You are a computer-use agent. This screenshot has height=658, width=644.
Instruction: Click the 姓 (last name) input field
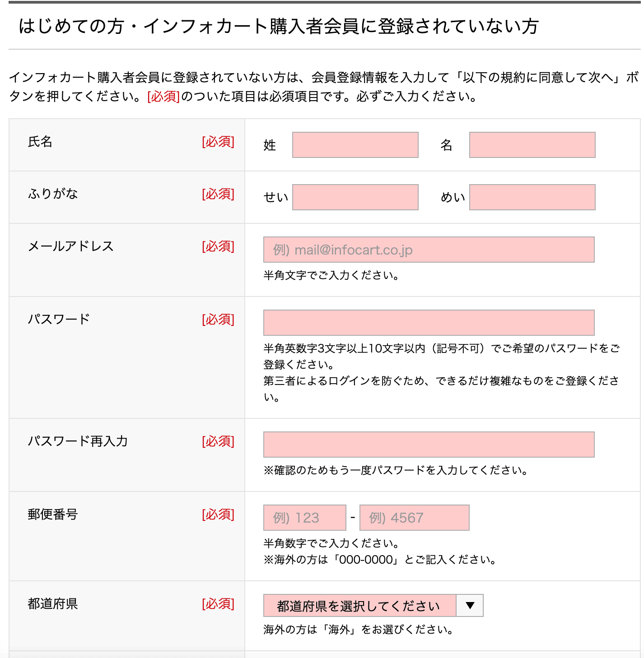pyautogui.click(x=355, y=145)
